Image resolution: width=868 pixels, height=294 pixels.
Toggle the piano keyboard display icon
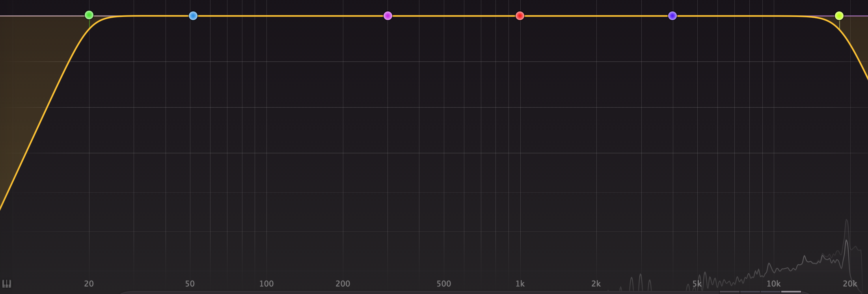[x=7, y=284]
